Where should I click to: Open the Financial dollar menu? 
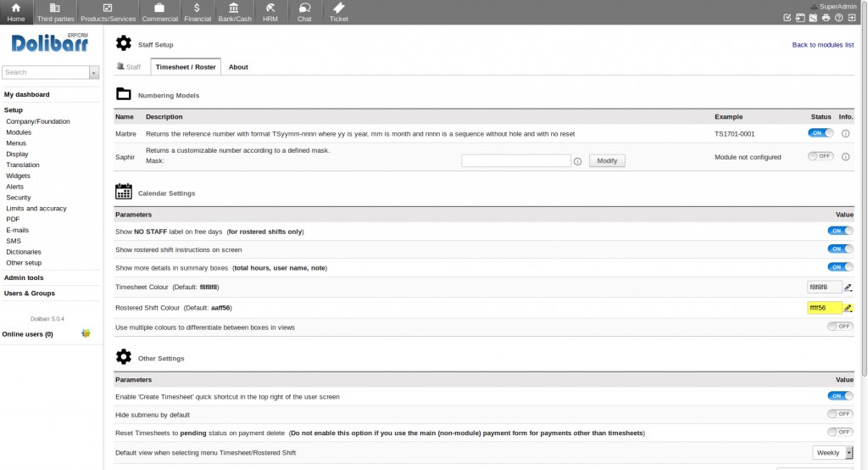coord(197,12)
